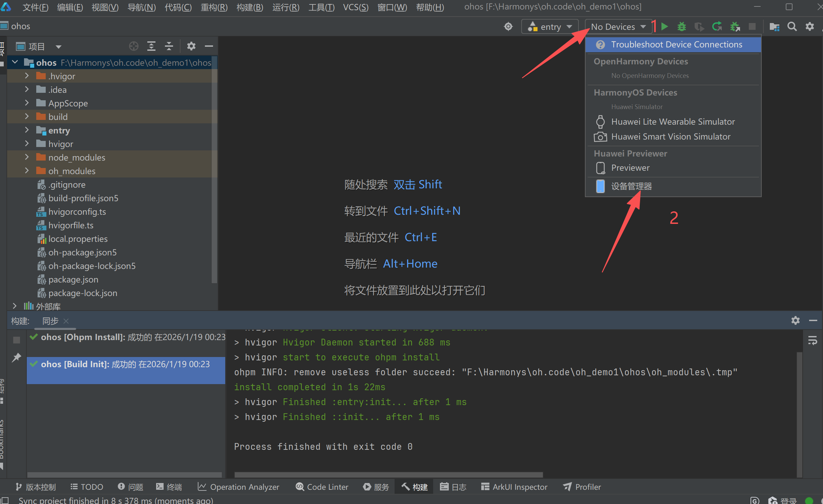Click Expand All icon in project panel

click(x=151, y=46)
